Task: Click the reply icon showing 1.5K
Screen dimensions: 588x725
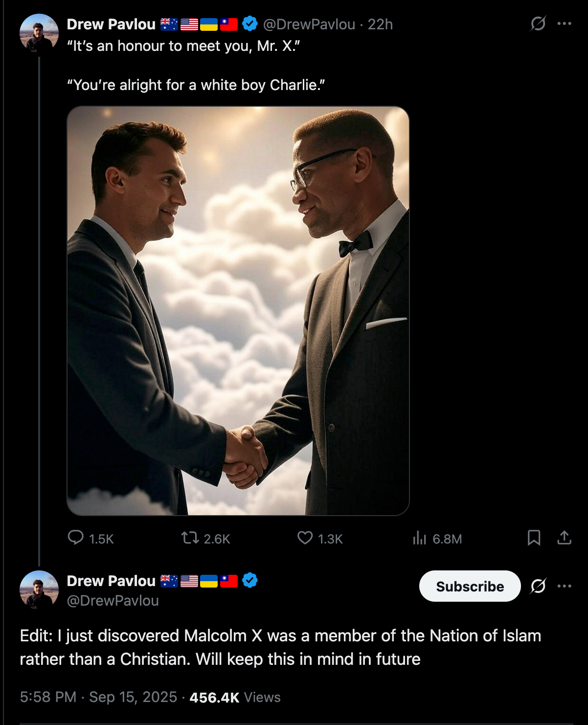Action: (x=76, y=538)
